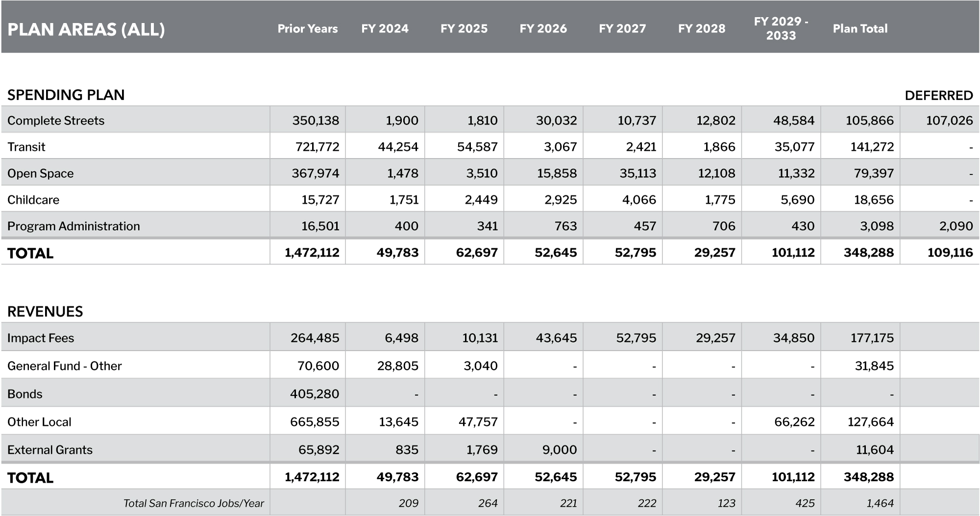Click Childcare prior years value 15,727
The width and height of the screenshot is (980, 516).
[x=320, y=200]
